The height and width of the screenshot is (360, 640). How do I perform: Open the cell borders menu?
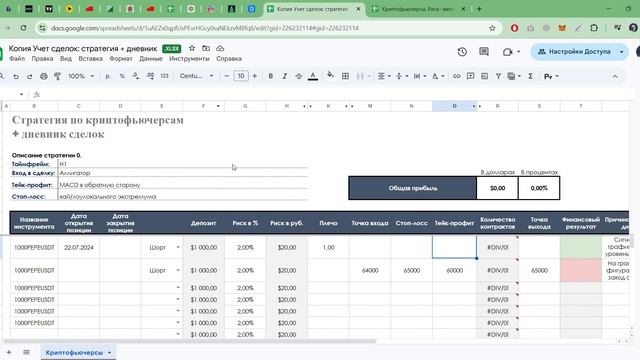point(345,76)
